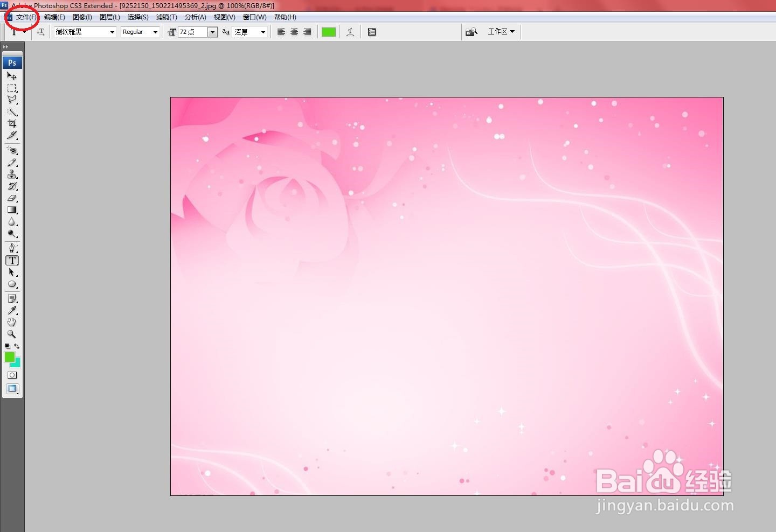This screenshot has height=532, width=776.
Task: Select the Magic Wand tool
Action: point(12,111)
